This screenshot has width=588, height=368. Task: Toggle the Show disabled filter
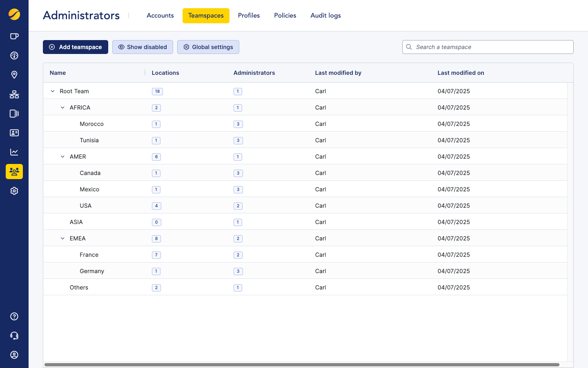pyautogui.click(x=143, y=47)
